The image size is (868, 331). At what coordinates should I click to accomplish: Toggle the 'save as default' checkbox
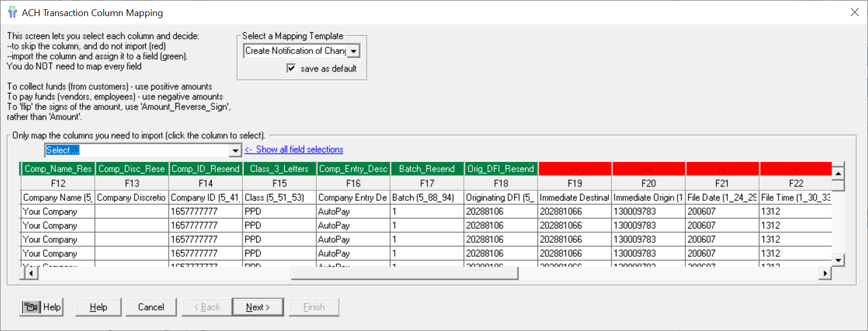coord(291,68)
